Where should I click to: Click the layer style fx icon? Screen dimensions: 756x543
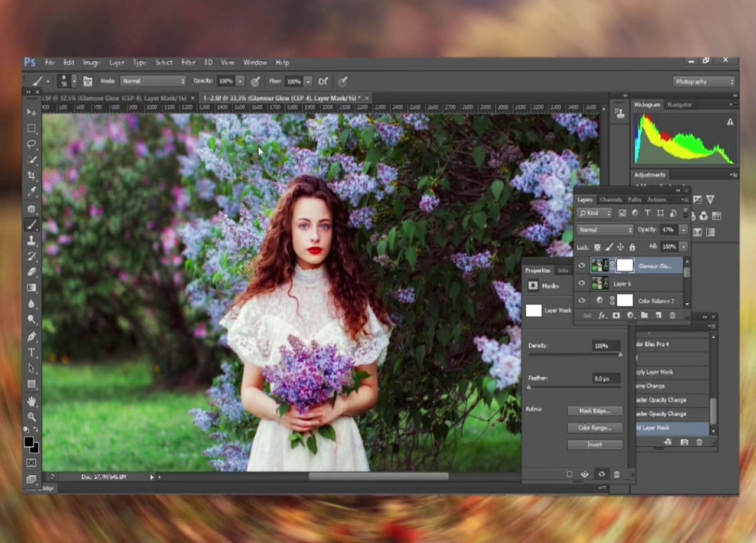point(602,316)
